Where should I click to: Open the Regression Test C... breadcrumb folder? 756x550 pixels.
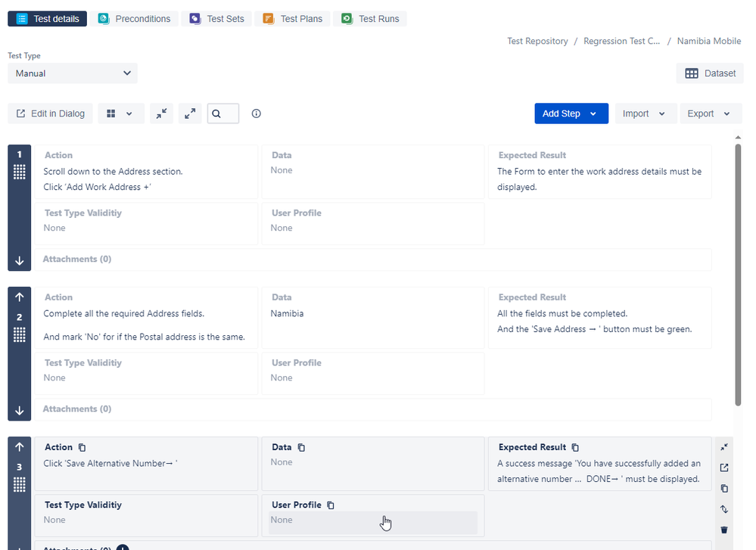coord(621,41)
